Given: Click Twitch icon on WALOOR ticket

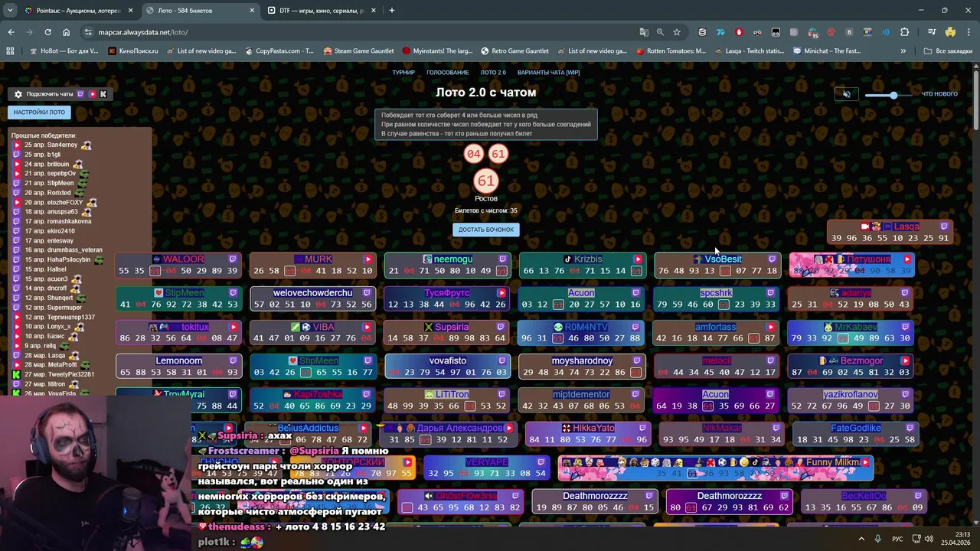Looking at the screenshot, I should point(233,259).
